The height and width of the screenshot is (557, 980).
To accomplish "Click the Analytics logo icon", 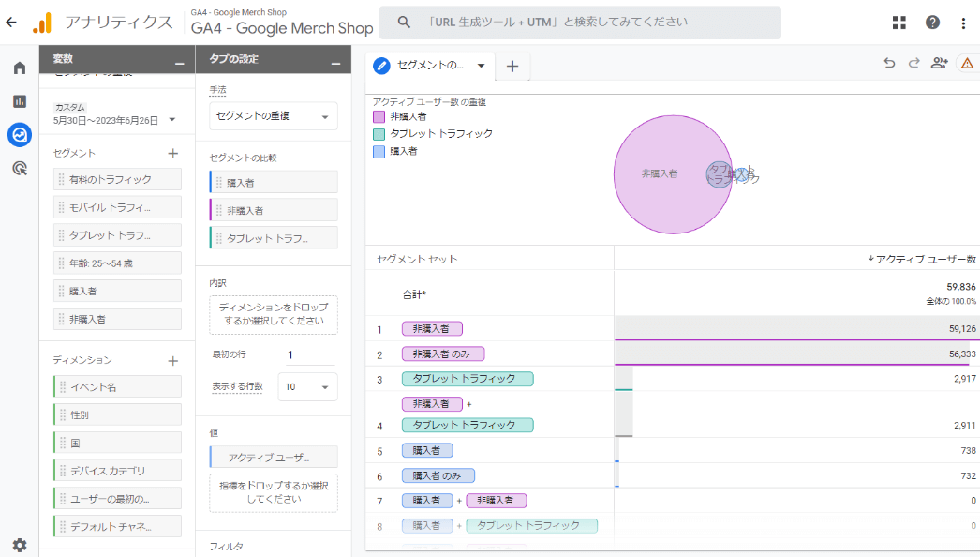I will [x=42, y=23].
